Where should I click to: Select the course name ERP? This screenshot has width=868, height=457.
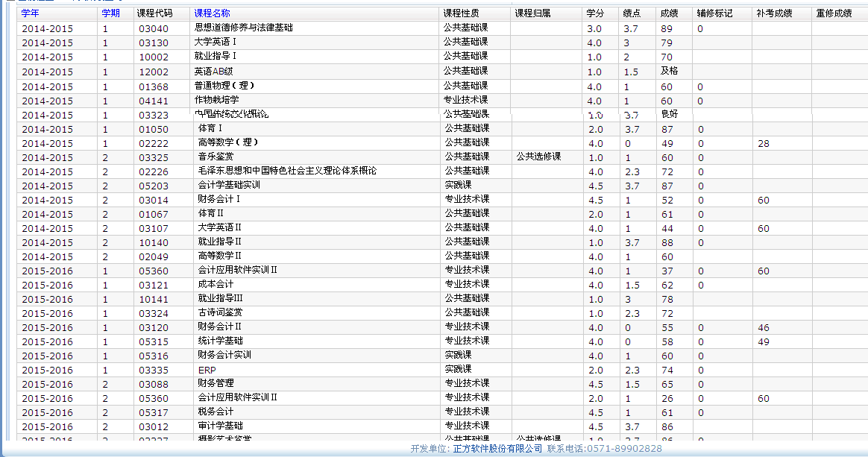[x=207, y=370]
